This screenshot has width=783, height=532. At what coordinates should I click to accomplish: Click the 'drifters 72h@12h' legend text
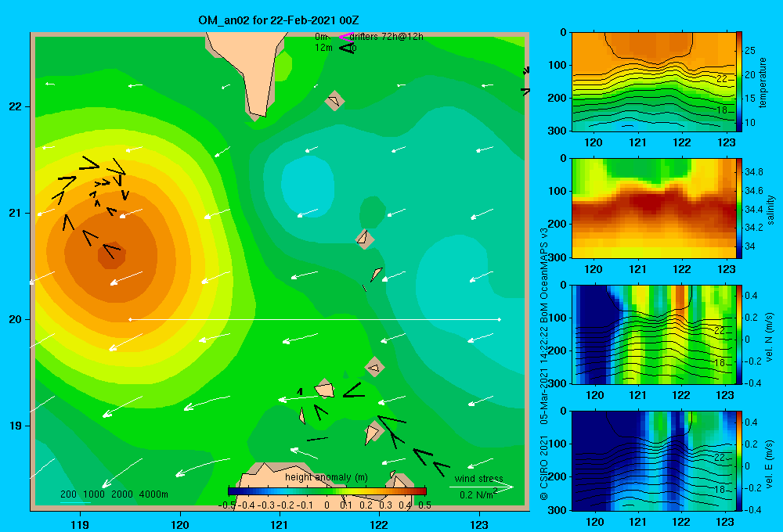(387, 37)
